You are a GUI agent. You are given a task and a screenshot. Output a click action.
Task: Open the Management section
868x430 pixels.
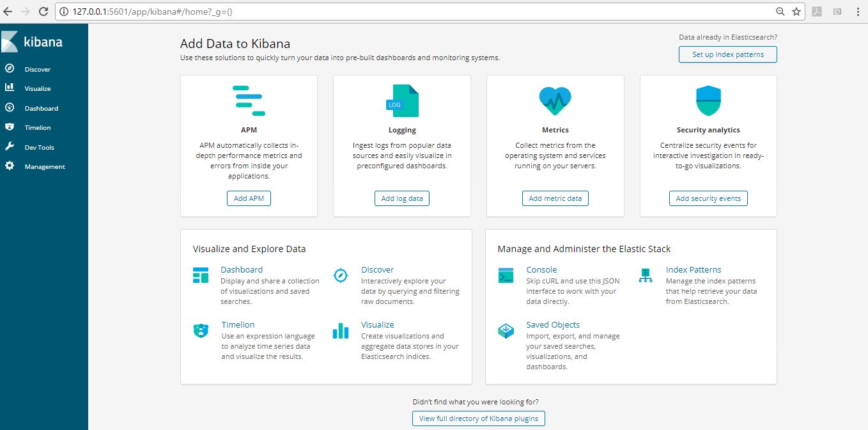tap(44, 166)
